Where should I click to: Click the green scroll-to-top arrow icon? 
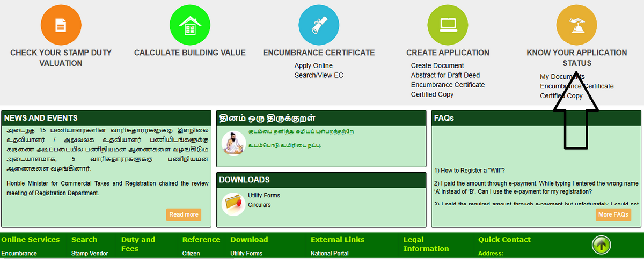pos(602,245)
